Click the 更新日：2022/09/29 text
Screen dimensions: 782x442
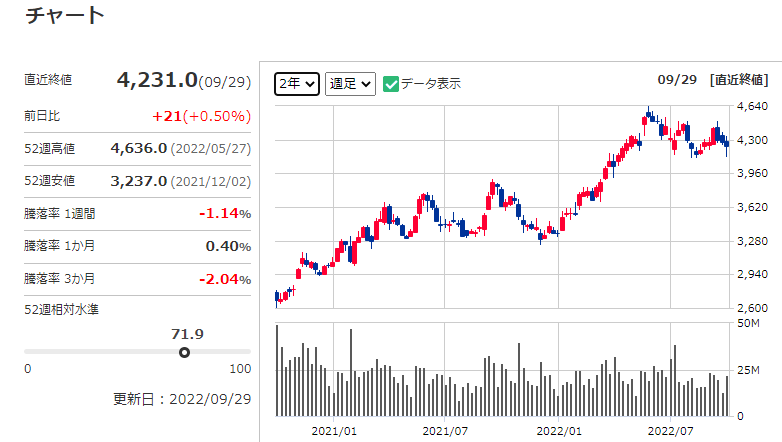182,399
